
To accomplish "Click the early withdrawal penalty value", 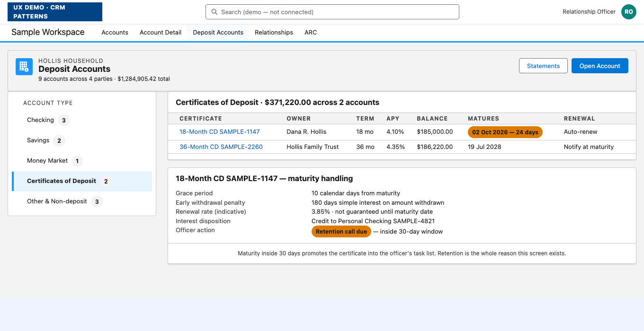I will [378, 202].
